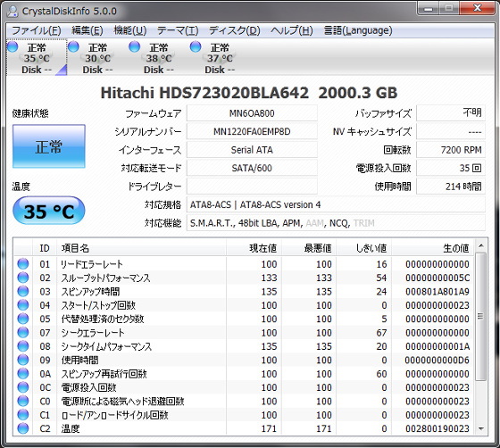This screenshot has height=448, width=500.
Task: Click status orb of row 05 代替処理済のセクタ数
Action: click(23, 319)
